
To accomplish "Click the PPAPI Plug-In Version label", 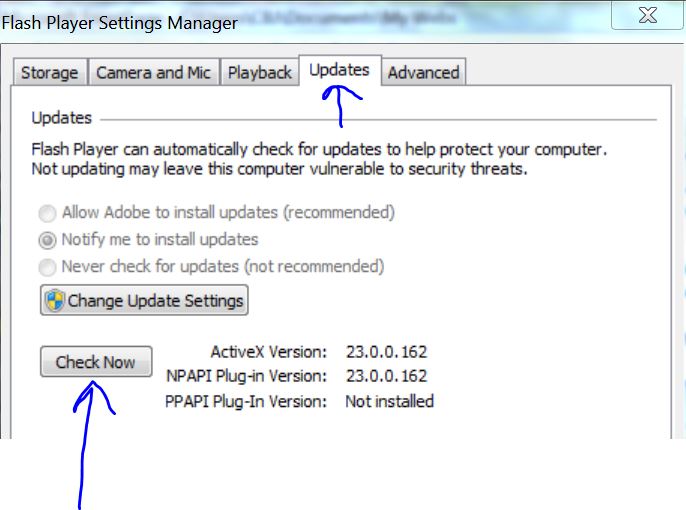I will pyautogui.click(x=246, y=401).
